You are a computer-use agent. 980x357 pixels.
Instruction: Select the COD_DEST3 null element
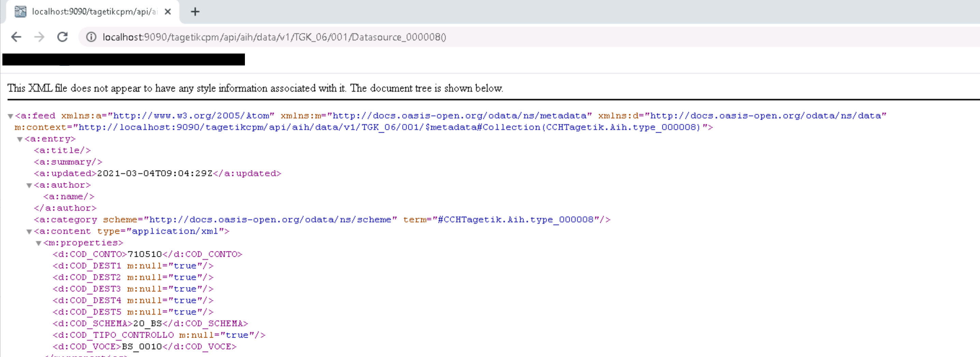coord(133,289)
